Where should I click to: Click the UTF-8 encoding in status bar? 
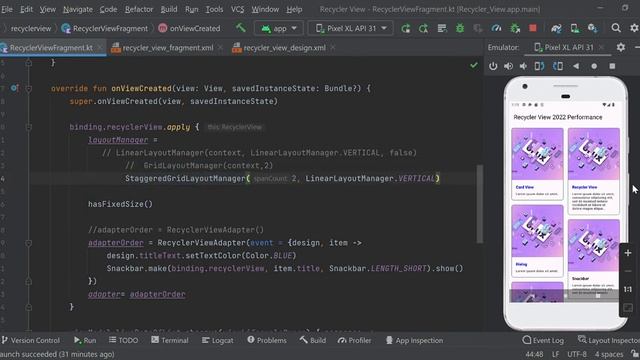coord(576,354)
